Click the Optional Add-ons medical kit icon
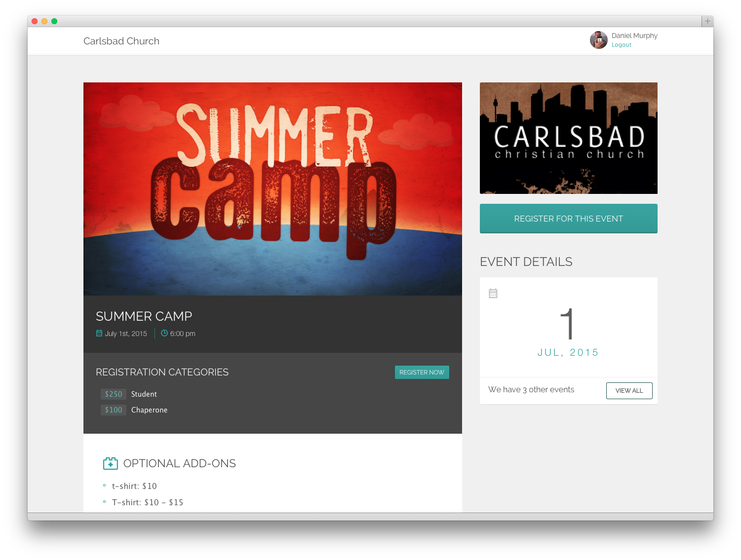This screenshot has height=560, width=741. point(111,463)
